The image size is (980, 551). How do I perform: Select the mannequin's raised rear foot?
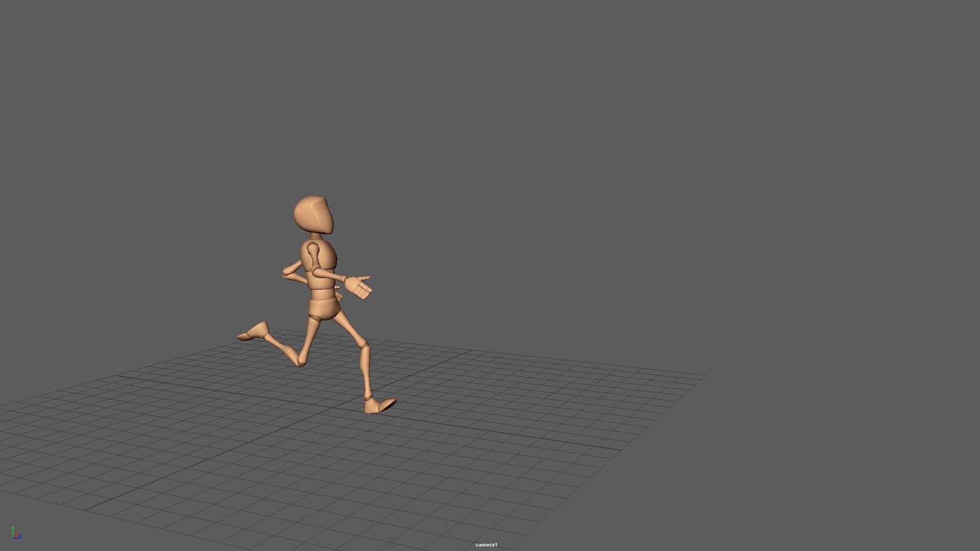[x=253, y=331]
